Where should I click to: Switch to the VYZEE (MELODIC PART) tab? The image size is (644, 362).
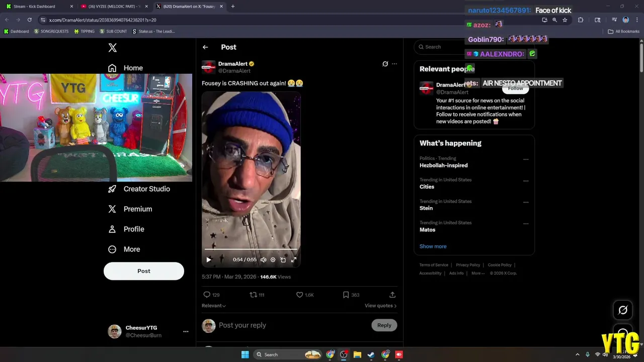pos(114,7)
